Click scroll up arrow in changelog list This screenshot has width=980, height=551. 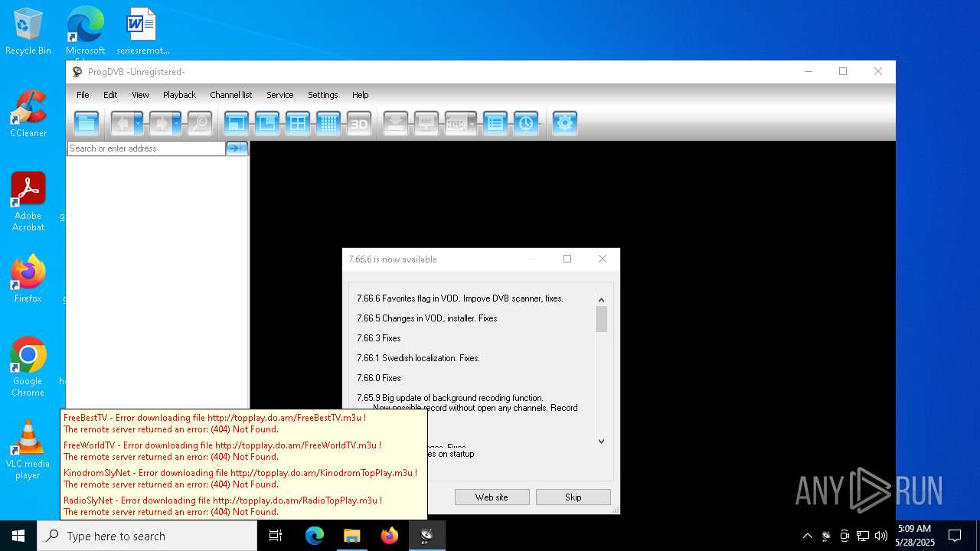[x=601, y=300]
